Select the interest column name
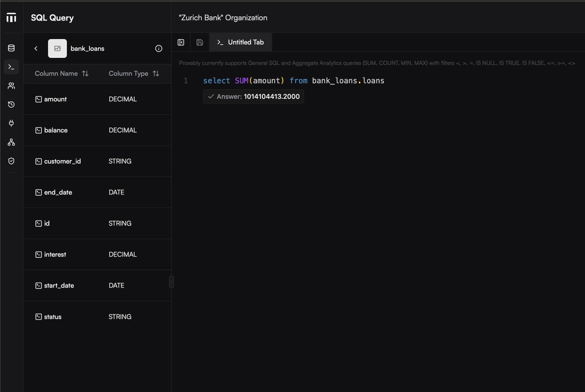 tap(55, 255)
